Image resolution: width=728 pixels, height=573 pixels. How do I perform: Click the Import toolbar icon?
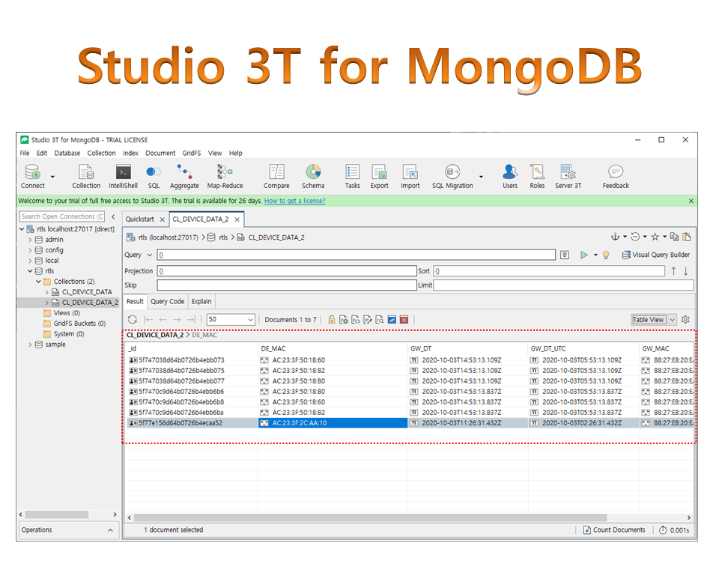pos(410,172)
